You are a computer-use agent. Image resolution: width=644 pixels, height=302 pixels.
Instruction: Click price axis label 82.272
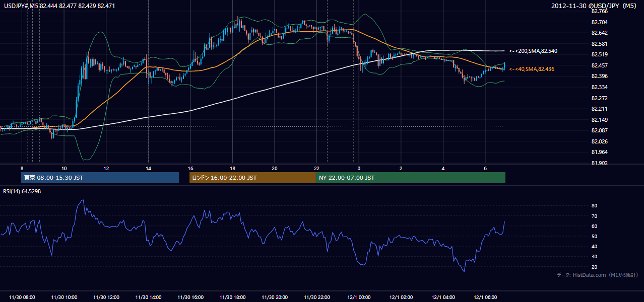599,98
